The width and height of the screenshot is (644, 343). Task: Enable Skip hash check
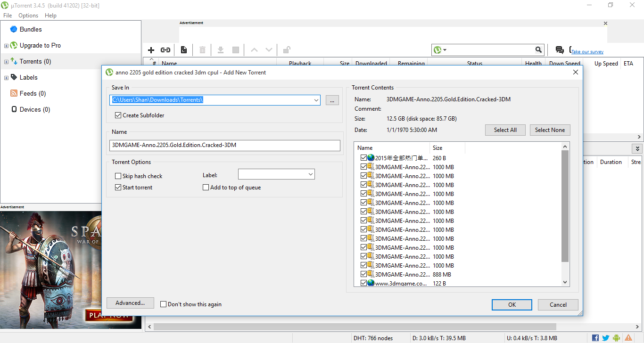coord(118,176)
